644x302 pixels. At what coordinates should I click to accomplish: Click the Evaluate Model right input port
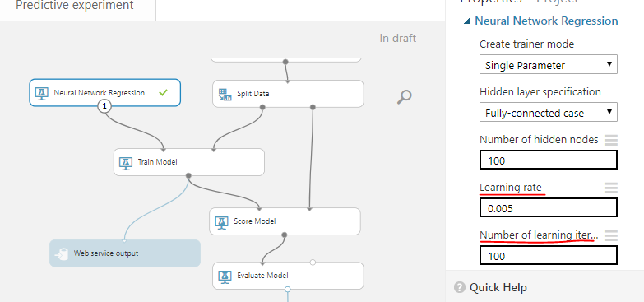click(x=313, y=263)
